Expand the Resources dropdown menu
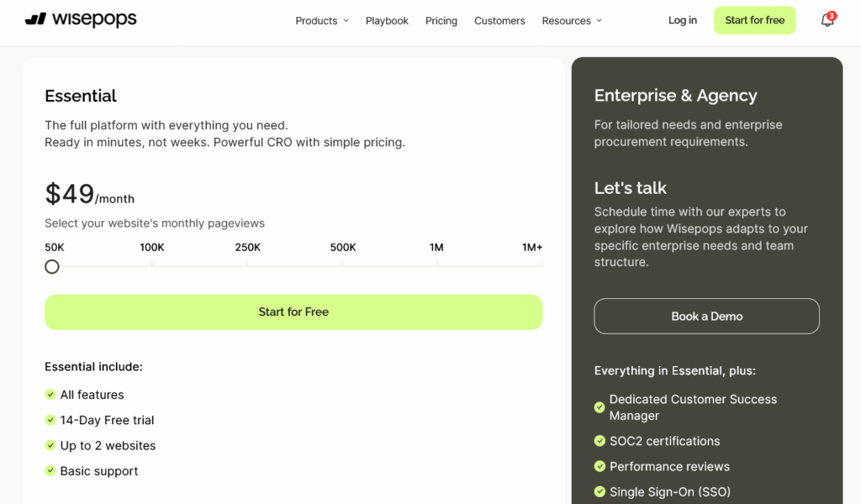 (x=572, y=21)
